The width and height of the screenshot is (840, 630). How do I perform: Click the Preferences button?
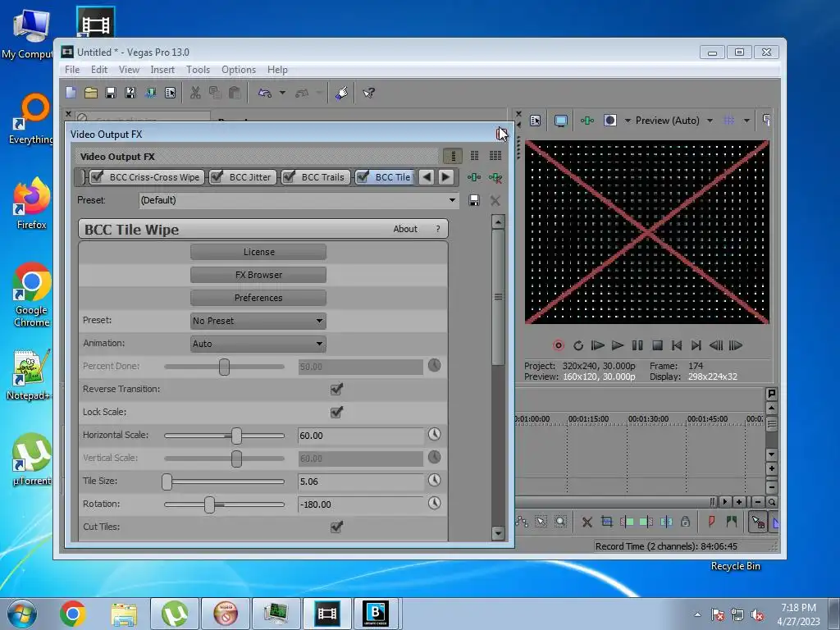click(x=258, y=298)
